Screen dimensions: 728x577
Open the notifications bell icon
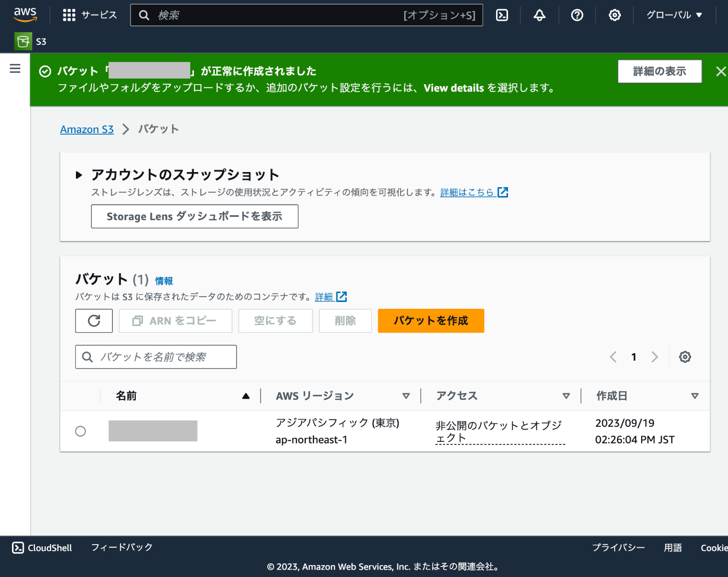pos(539,15)
